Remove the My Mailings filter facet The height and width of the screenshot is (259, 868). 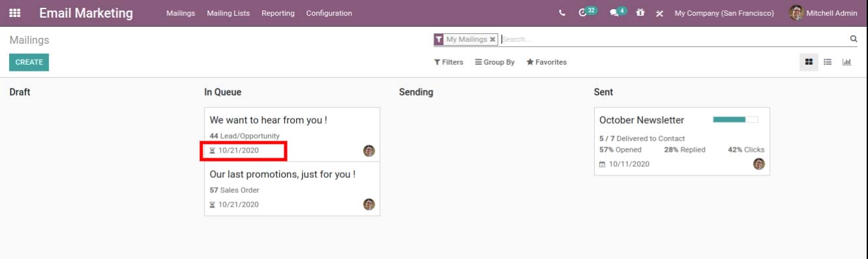493,39
